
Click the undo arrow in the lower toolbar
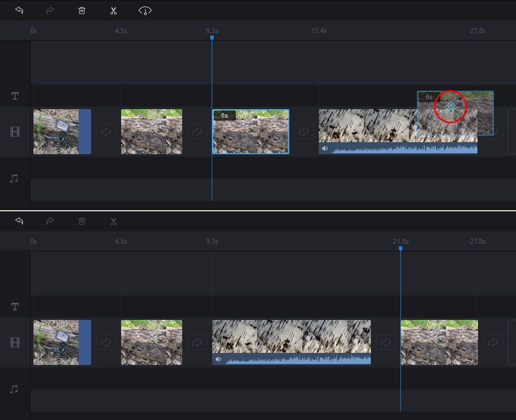pyautogui.click(x=19, y=221)
